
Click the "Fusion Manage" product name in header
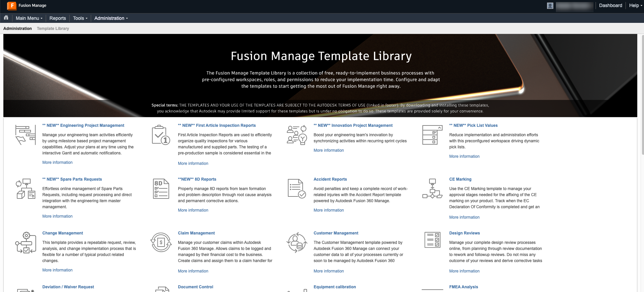coord(32,5)
